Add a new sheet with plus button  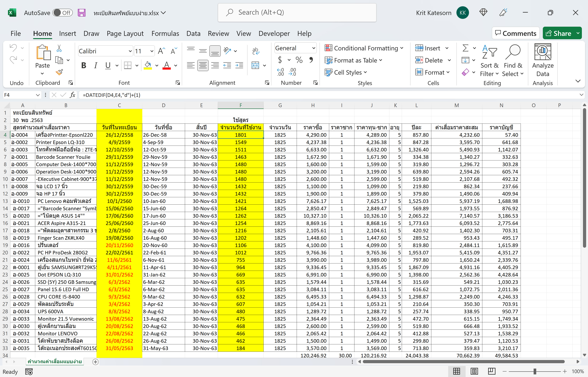tap(96, 362)
